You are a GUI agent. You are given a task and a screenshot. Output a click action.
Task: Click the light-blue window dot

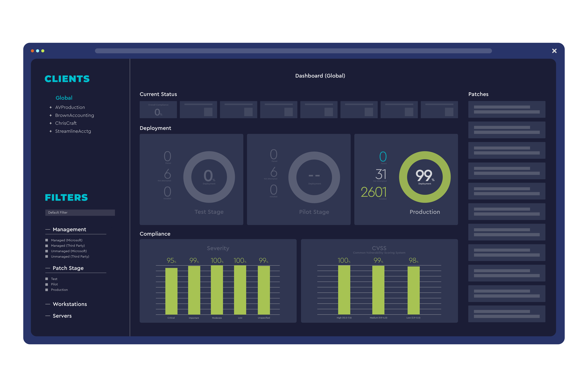click(38, 51)
